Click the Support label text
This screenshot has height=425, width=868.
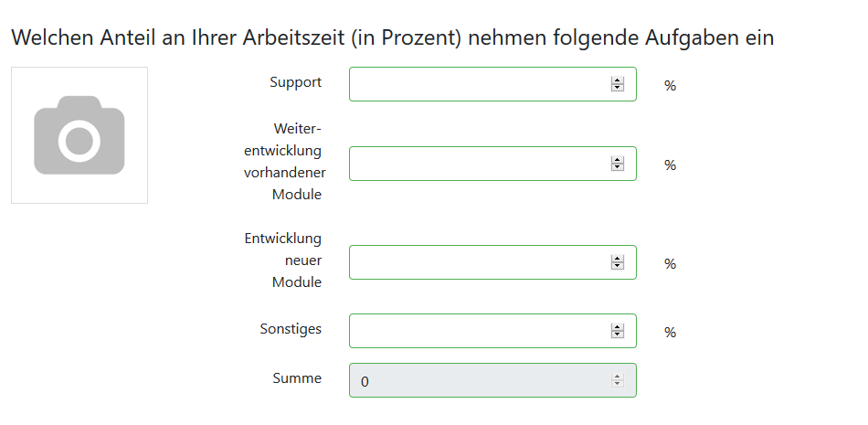click(x=296, y=82)
